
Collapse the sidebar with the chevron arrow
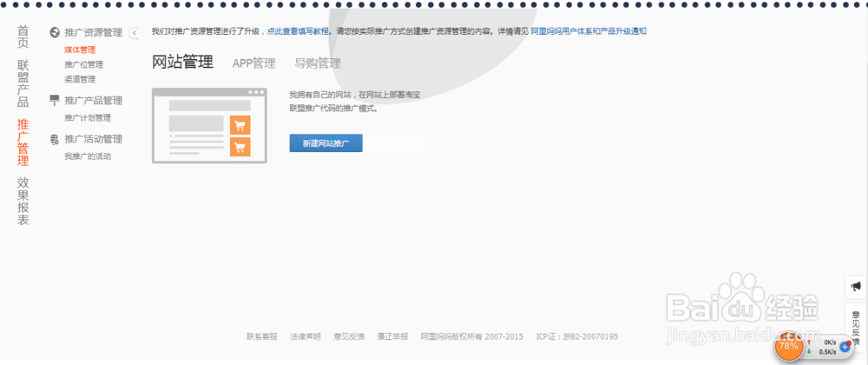click(x=135, y=33)
